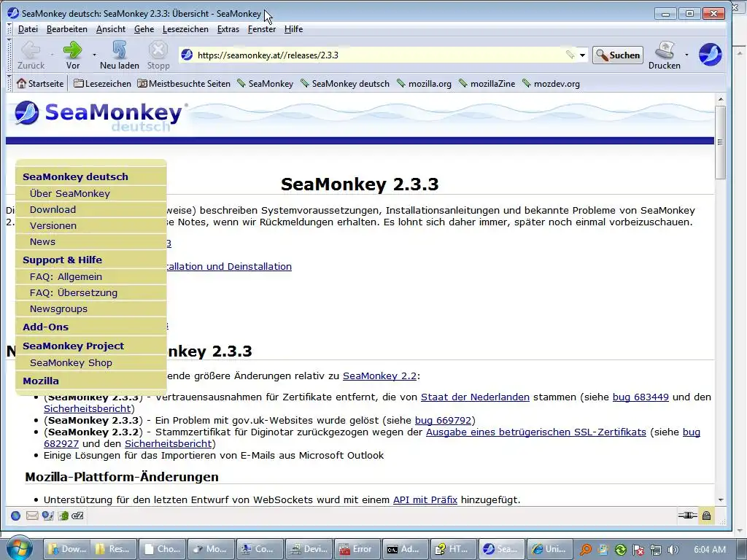Open address bar history dropdown arrow
Image resolution: width=747 pixels, height=560 pixels.
(x=582, y=55)
